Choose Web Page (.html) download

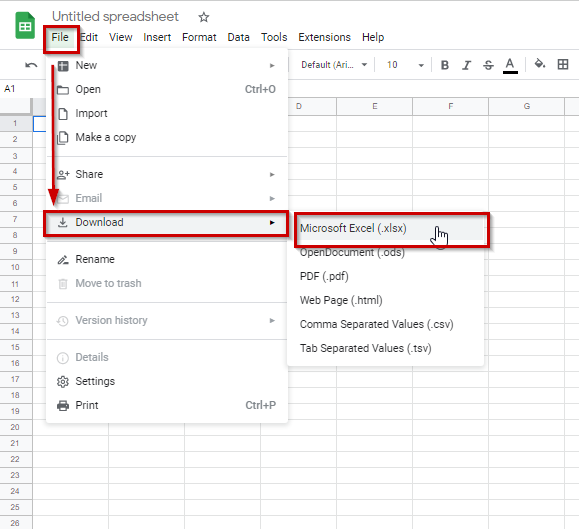pyautogui.click(x=386, y=300)
